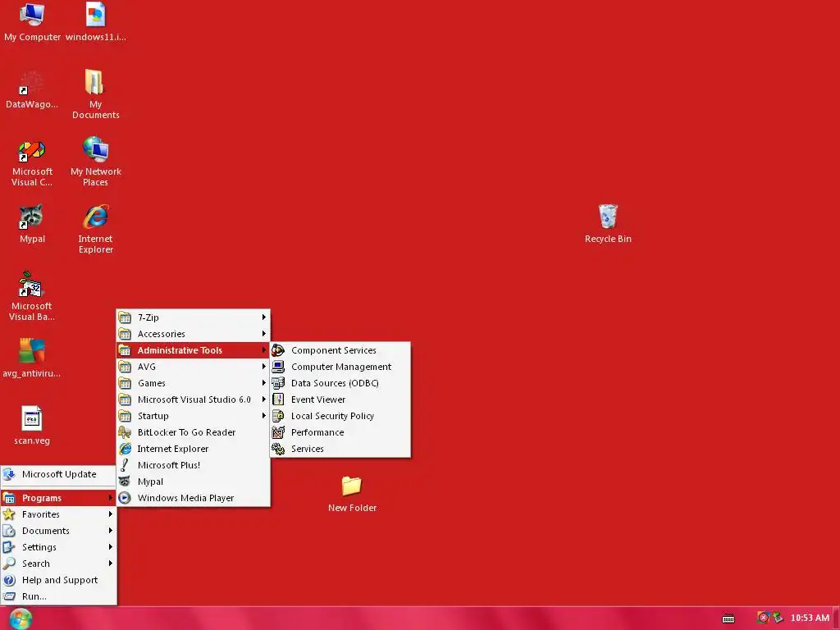Click the highlighted Programs item
The height and width of the screenshot is (630, 840).
(58, 498)
